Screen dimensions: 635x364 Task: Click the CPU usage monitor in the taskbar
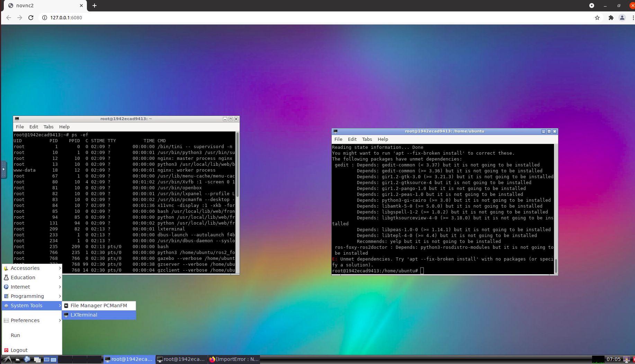(598, 360)
